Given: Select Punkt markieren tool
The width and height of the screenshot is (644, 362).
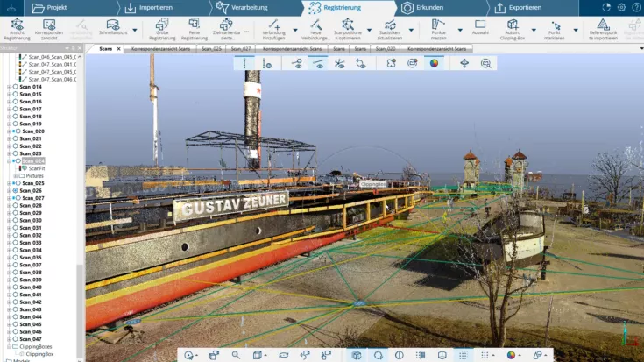Looking at the screenshot, I should [554, 30].
